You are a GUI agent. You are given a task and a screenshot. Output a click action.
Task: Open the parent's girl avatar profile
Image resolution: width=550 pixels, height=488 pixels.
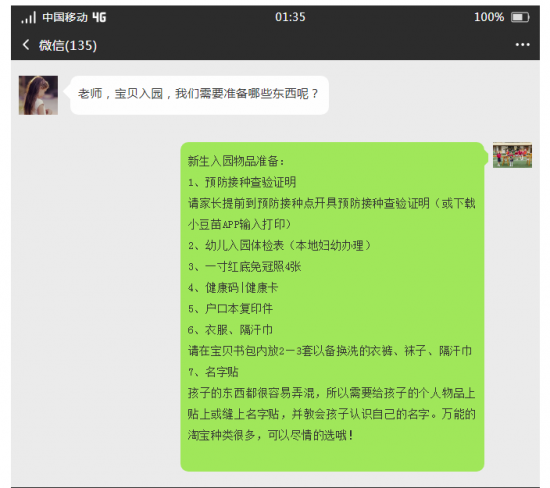38,95
